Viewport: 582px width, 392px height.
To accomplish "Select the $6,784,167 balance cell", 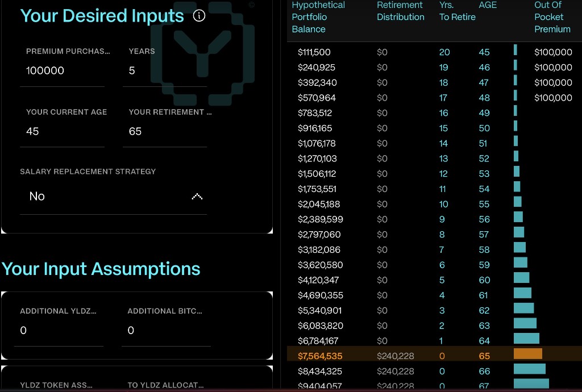I will (318, 341).
